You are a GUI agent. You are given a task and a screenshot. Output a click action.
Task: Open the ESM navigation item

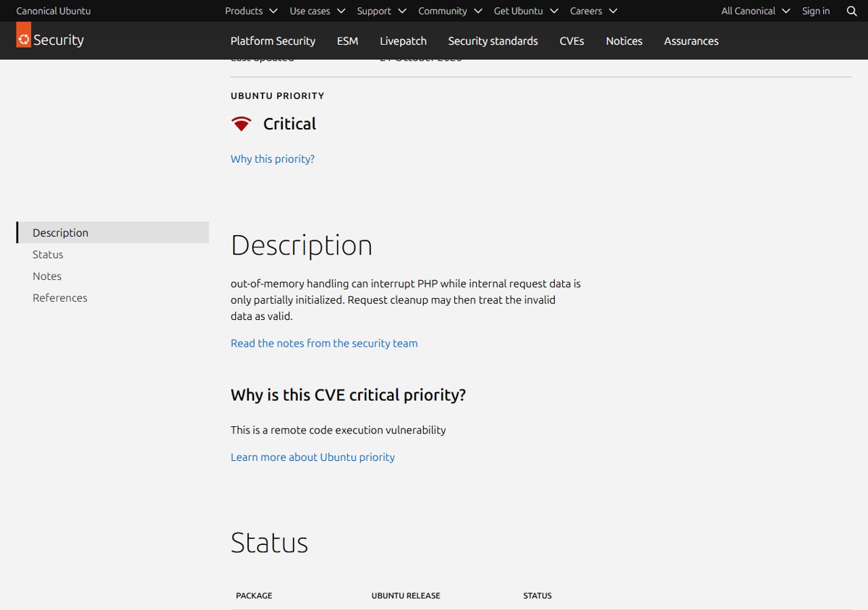point(347,41)
